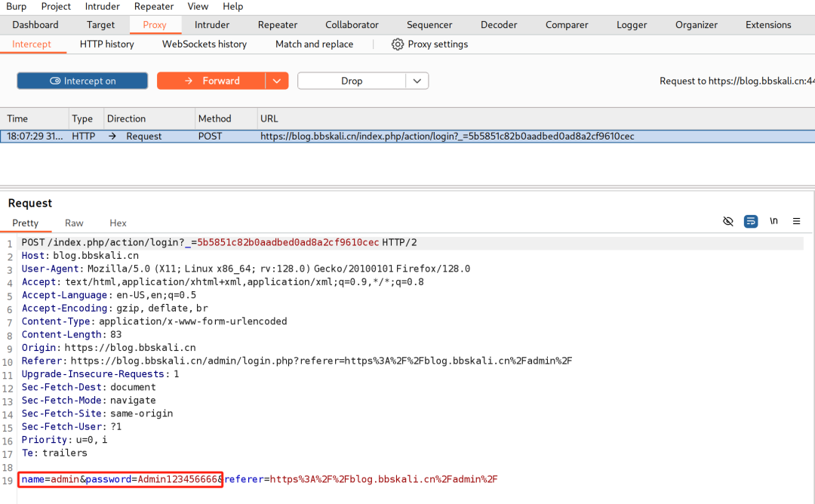Click the Content-Length: 83 line
This screenshot has height=504, width=815.
(71, 334)
